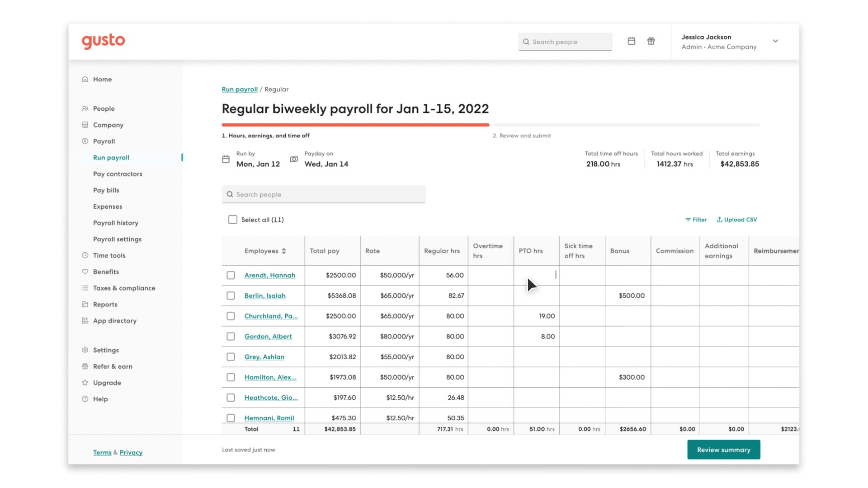The height and width of the screenshot is (488, 868).
Task: Select Gordon, Albert row checkbox
Action: click(231, 337)
